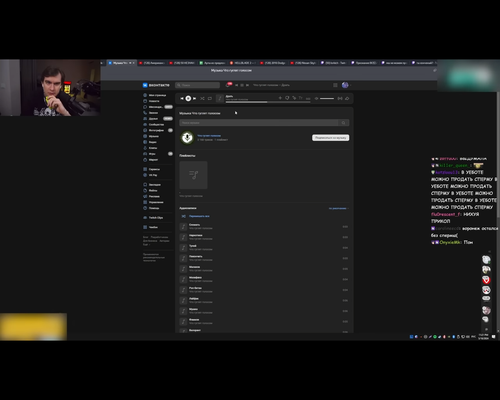This screenshot has width=500, height=400.
Task: Open the VK services grid icon in header
Action: tap(335, 85)
